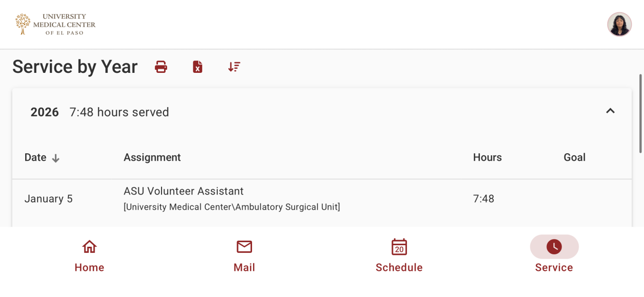
Task: Click the Mail tab label
Action: (245, 267)
